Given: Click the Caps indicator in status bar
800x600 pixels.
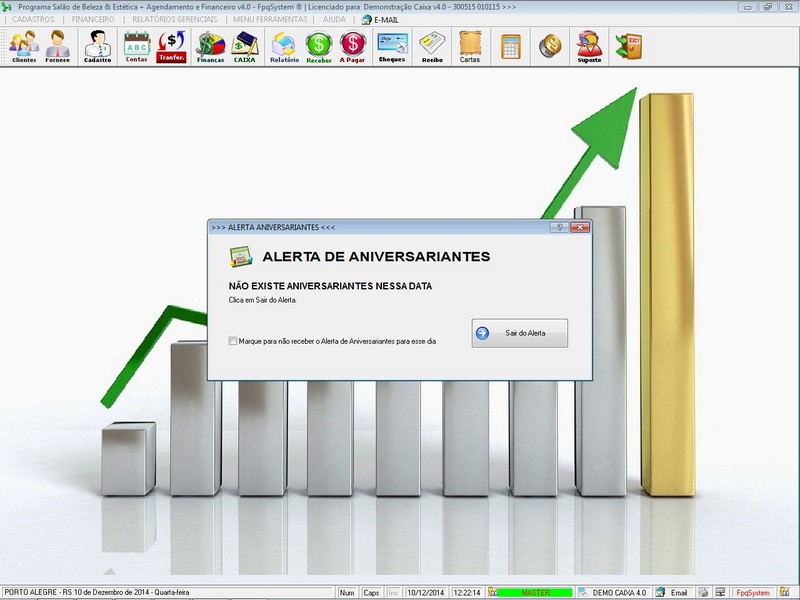Looking at the screenshot, I should click(371, 592).
